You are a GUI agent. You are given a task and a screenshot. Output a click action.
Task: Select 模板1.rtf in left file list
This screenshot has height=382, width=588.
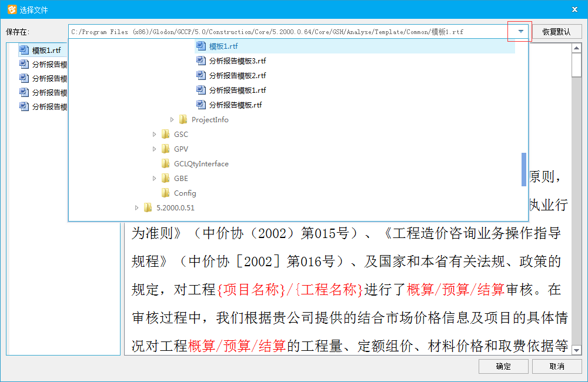pyautogui.click(x=46, y=51)
